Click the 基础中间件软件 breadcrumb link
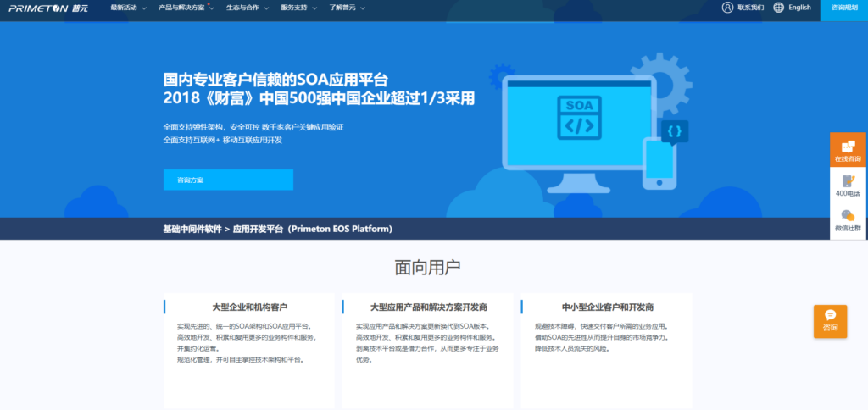The height and width of the screenshot is (410, 868). click(192, 229)
